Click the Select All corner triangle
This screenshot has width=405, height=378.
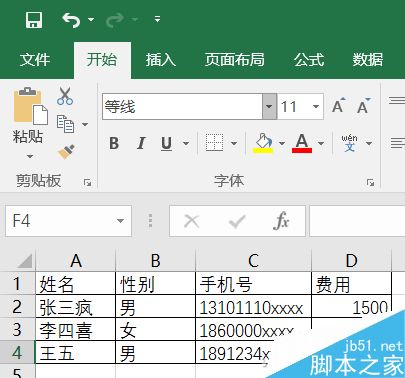pos(25,261)
